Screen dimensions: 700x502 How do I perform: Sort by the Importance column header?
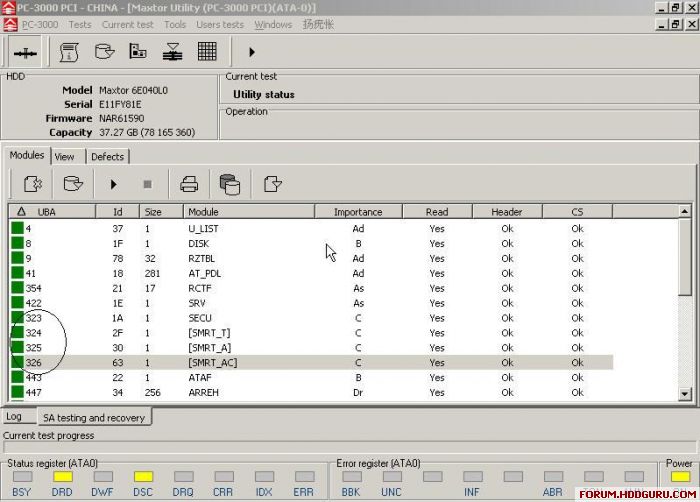point(358,212)
